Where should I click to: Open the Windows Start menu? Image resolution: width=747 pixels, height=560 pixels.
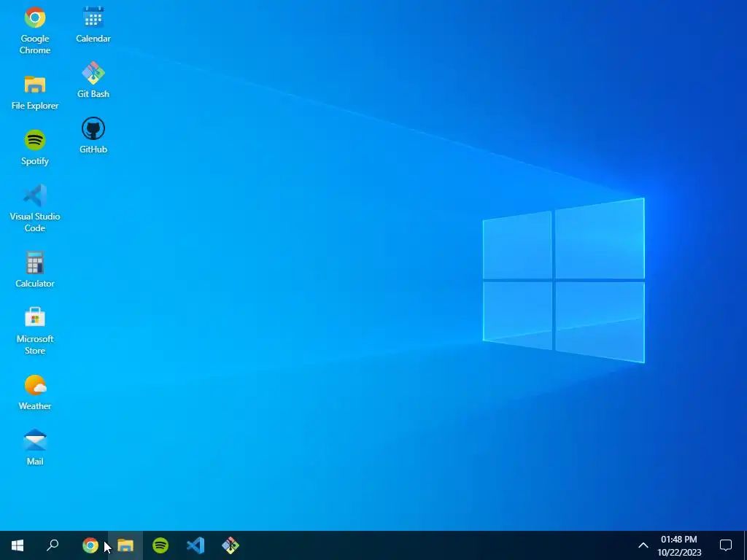click(18, 545)
